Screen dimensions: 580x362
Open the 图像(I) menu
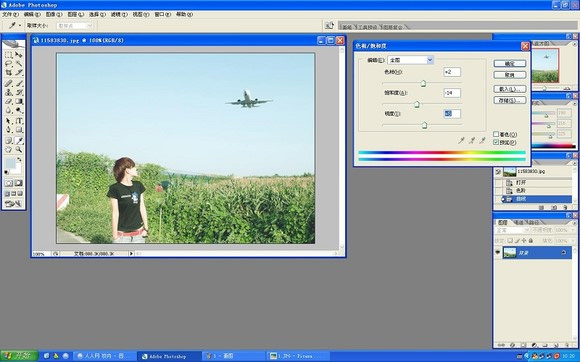54,14
